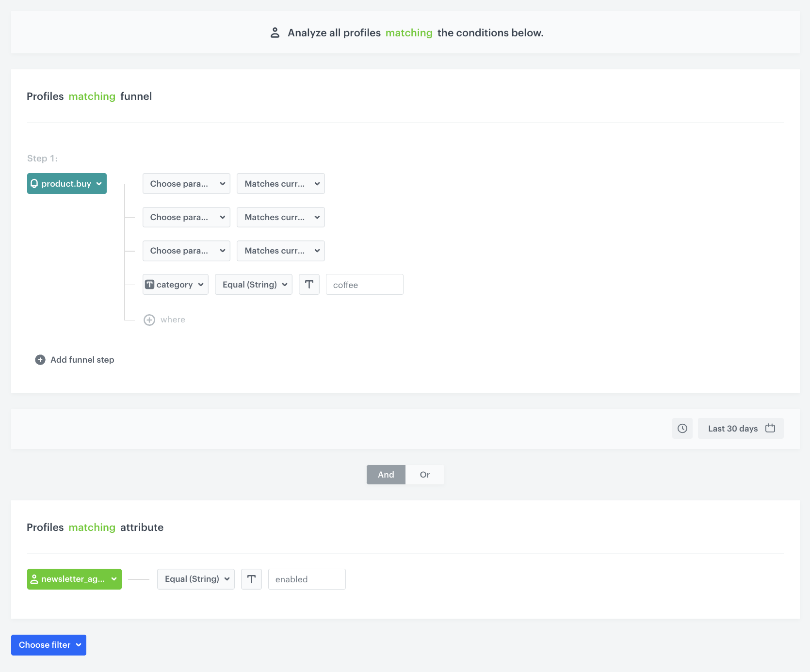
Task: Click the clock icon near the date range
Action: pyautogui.click(x=682, y=428)
